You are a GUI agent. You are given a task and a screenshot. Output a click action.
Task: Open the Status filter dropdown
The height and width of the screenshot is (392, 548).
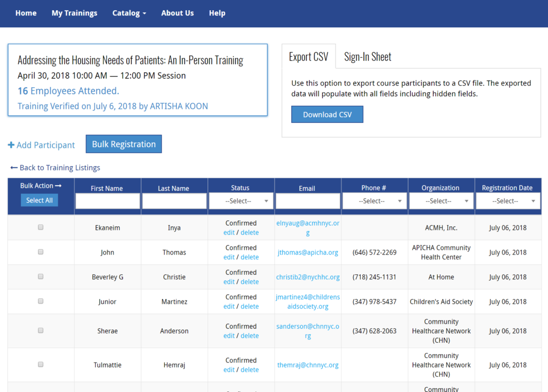point(241,201)
